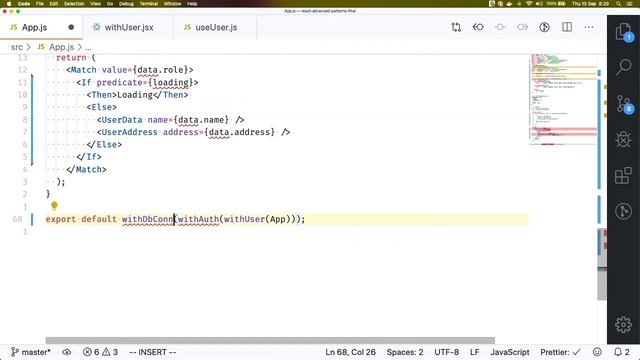640x360 pixels.
Task: Open the Edit menu
Action: [54, 4]
